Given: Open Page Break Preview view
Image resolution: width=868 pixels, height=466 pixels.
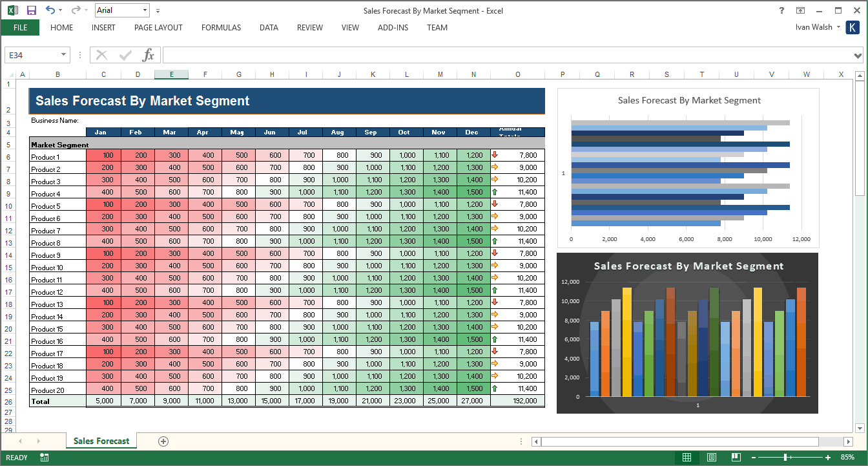Looking at the screenshot, I should 736,457.
